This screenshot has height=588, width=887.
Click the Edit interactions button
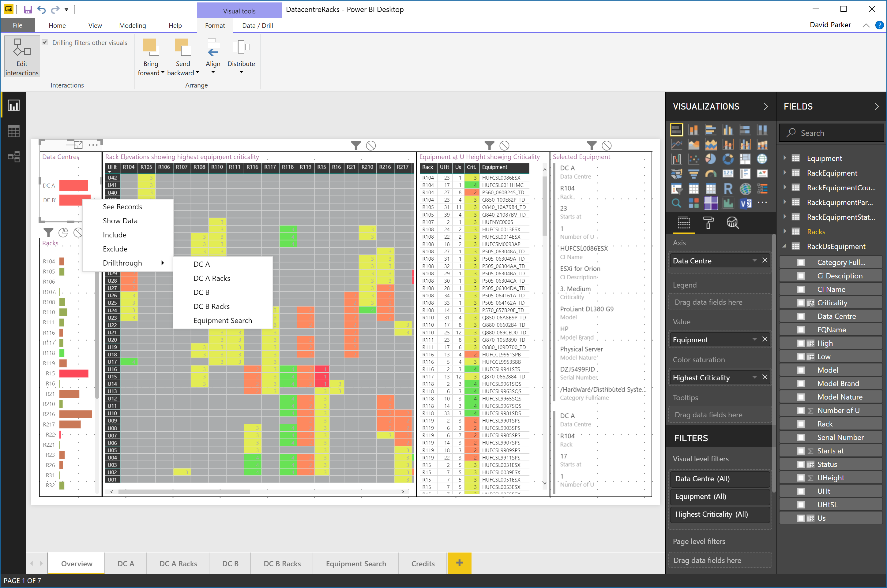coord(21,56)
